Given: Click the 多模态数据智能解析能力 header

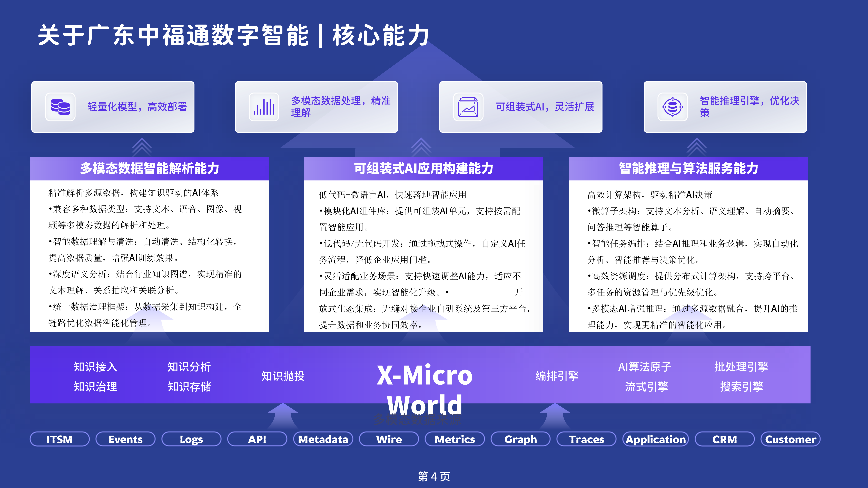Looking at the screenshot, I should coord(150,168).
